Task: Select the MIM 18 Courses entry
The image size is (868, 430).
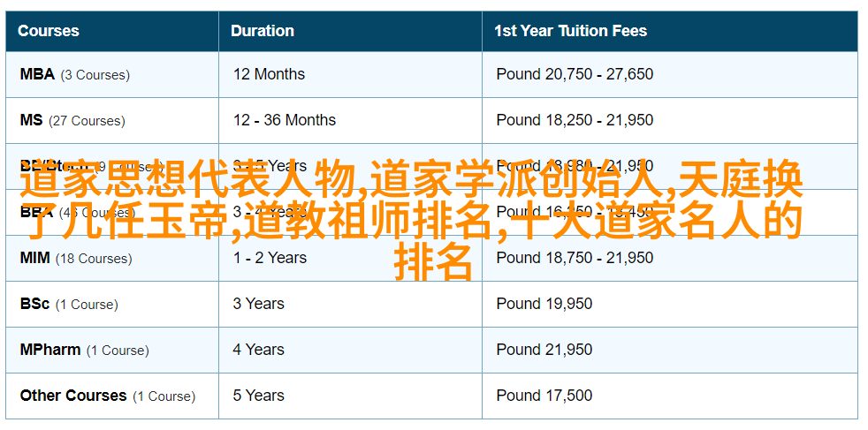Action: click(x=76, y=258)
